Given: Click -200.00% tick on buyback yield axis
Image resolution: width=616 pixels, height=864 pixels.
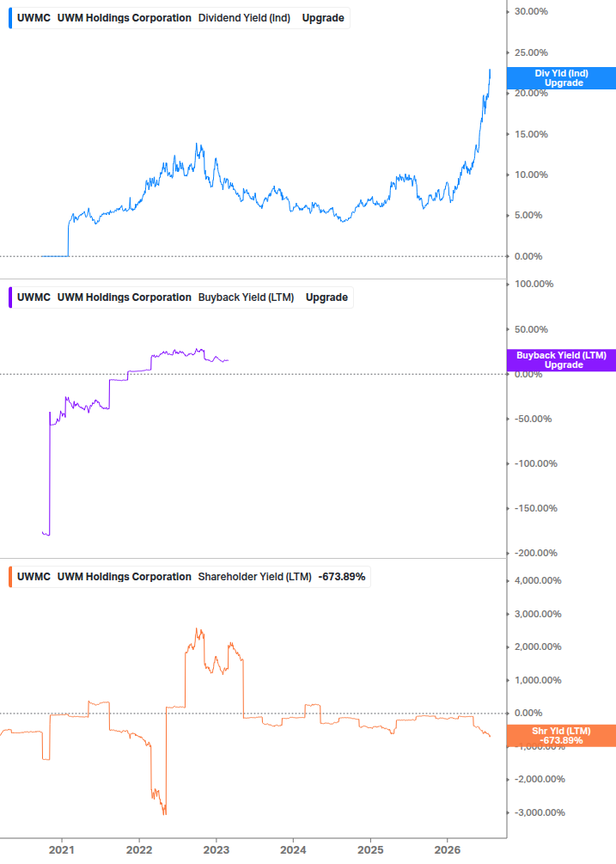Looking at the screenshot, I should point(535,553).
